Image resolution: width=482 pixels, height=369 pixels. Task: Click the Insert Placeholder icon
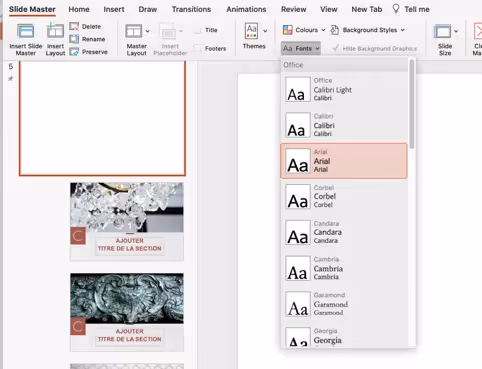[x=169, y=32]
